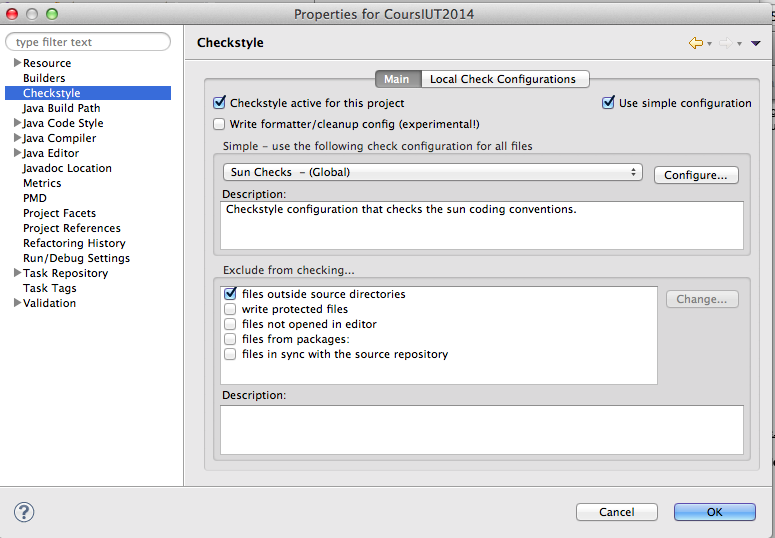Click the forward navigation arrow icon

tap(727, 43)
